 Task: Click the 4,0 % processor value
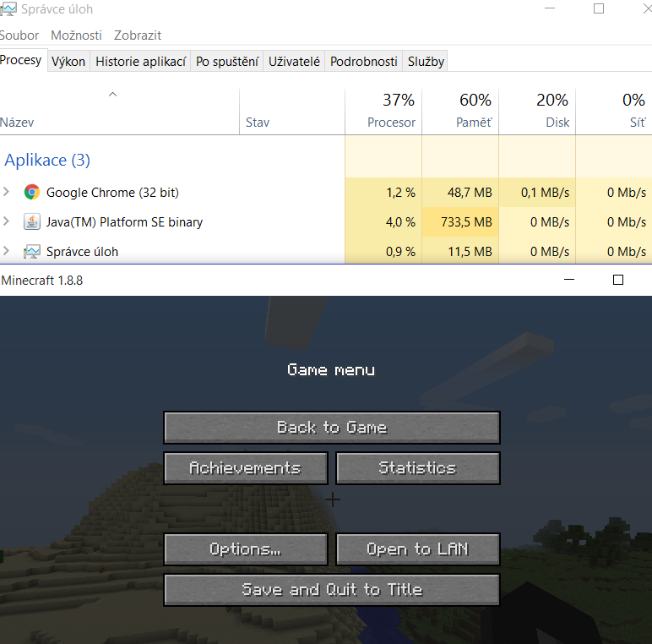click(400, 221)
